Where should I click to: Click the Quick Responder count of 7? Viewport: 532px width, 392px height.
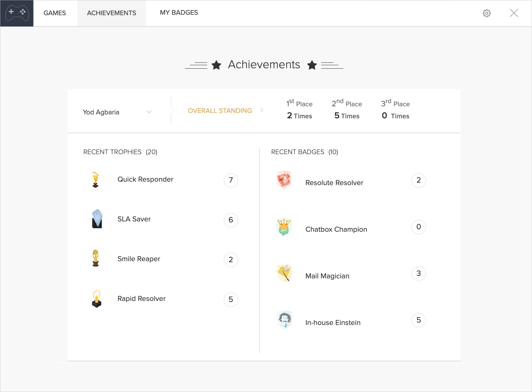pos(231,180)
